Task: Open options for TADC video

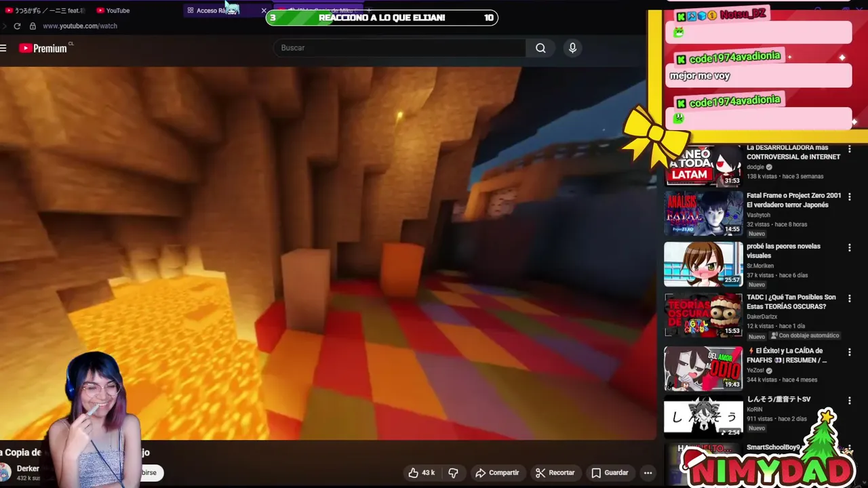Action: (849, 298)
